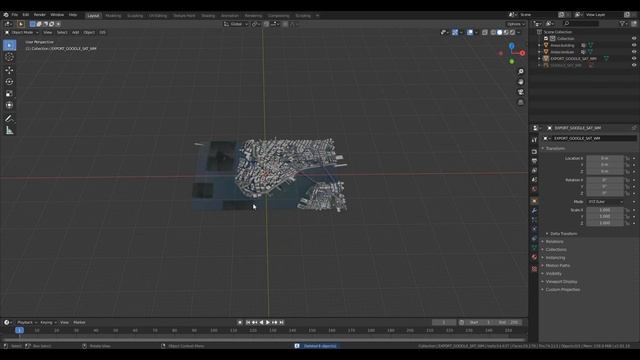Open timeline Keying menu
Viewport: 640px width, 360px height.
[x=48, y=322]
